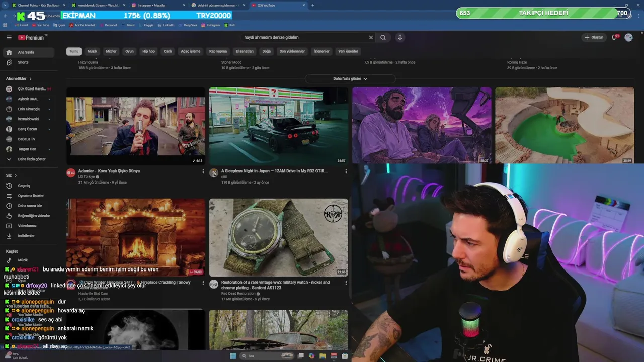Open Ayberk URAL subscription
Screen dimensions: 644x362
(x=30, y=99)
